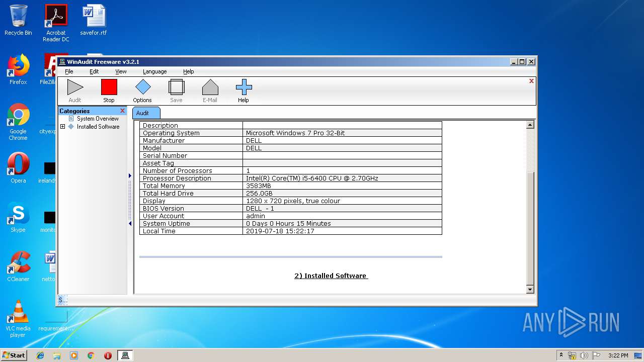Launch Firefox from desktop
Viewport: 644px width, 362px height.
point(18,69)
